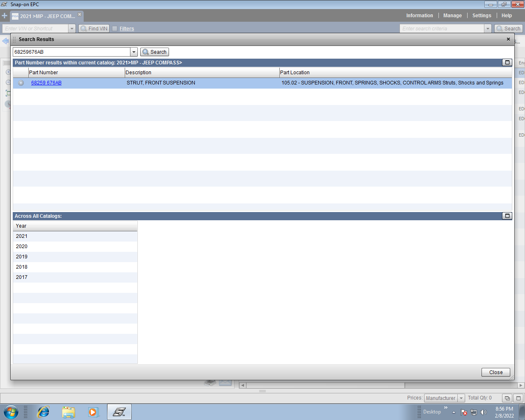525x420 pixels.
Task: Open Windows Explorer folder from taskbar
Action: [68, 412]
